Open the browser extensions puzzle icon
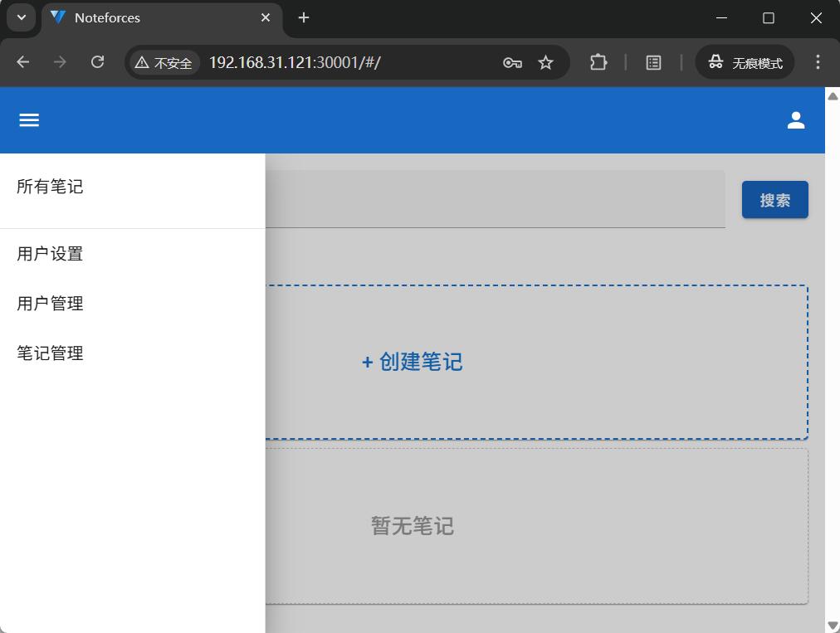840x633 pixels. [598, 63]
